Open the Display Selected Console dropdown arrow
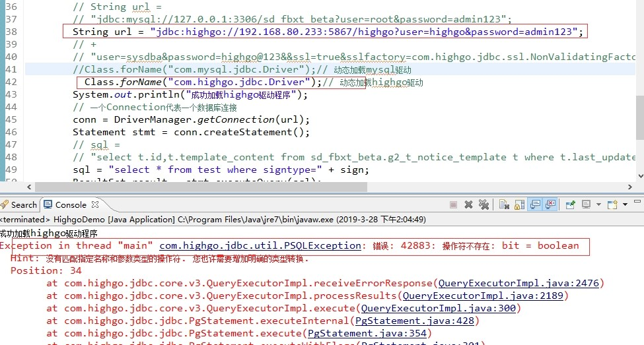644x345 pixels. pyautogui.click(x=598, y=204)
